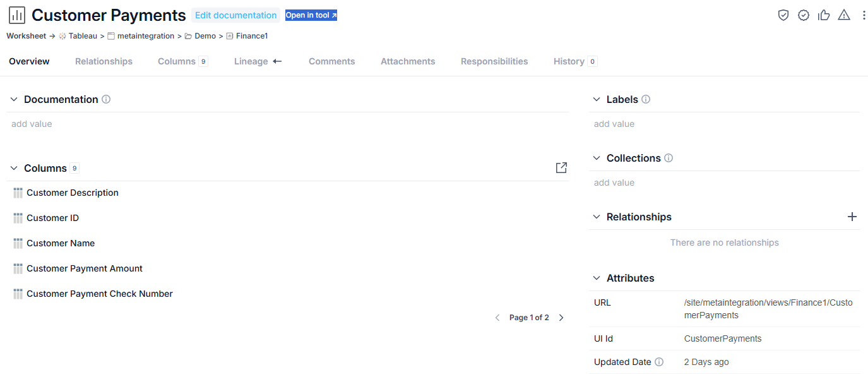868x377 pixels.
Task: Open Columns section in expanded view icon
Action: pyautogui.click(x=561, y=168)
